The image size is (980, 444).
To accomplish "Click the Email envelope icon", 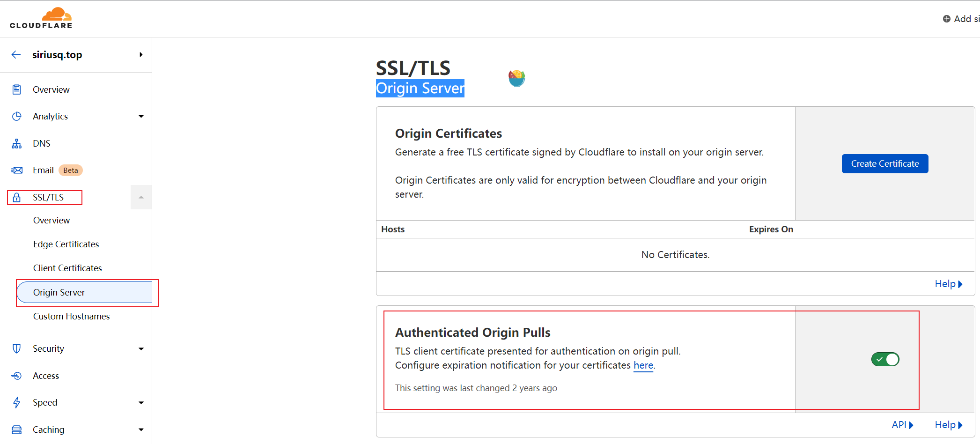I will 17,170.
